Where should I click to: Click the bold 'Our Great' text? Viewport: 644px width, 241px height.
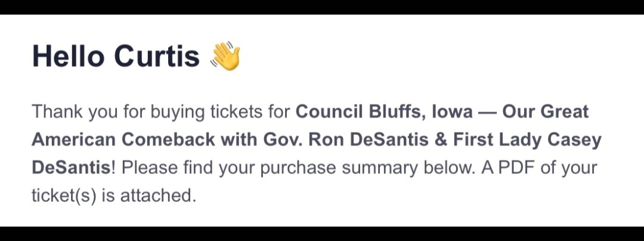pyautogui.click(x=546, y=112)
